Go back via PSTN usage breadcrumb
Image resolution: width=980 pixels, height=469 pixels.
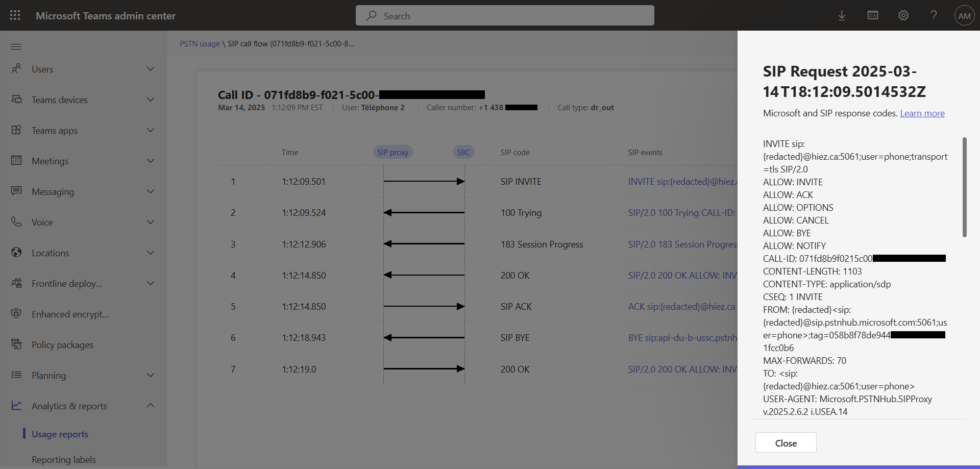coord(200,44)
